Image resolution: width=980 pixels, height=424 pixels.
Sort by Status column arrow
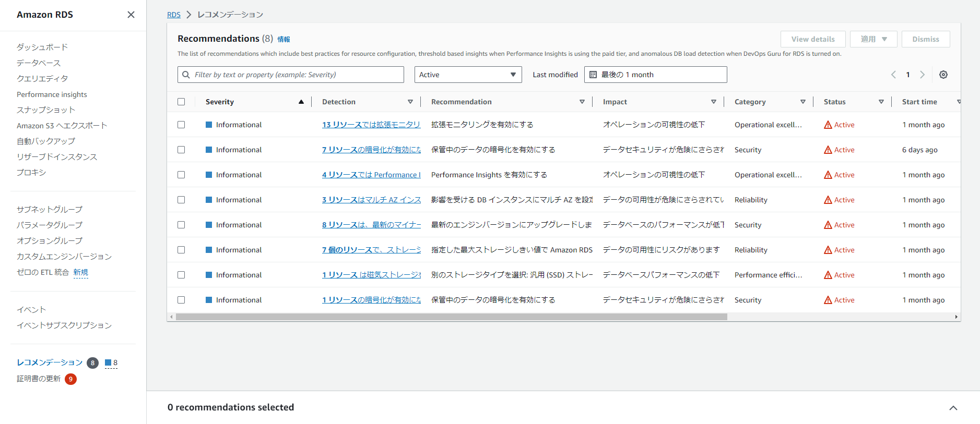click(881, 102)
